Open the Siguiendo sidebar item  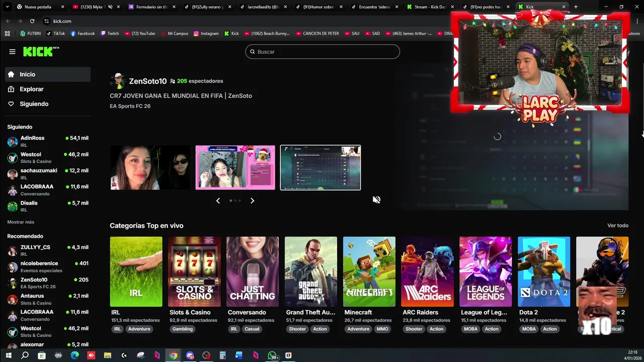[48, 104]
